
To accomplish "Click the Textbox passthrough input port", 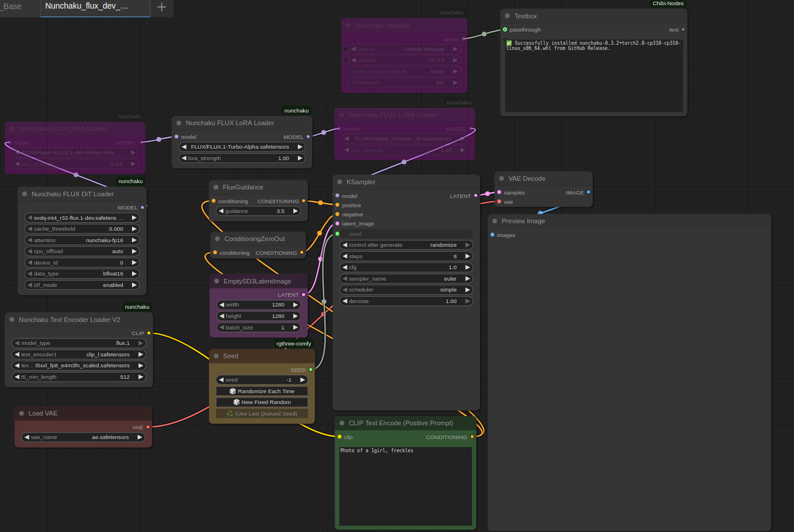I will coord(505,29).
